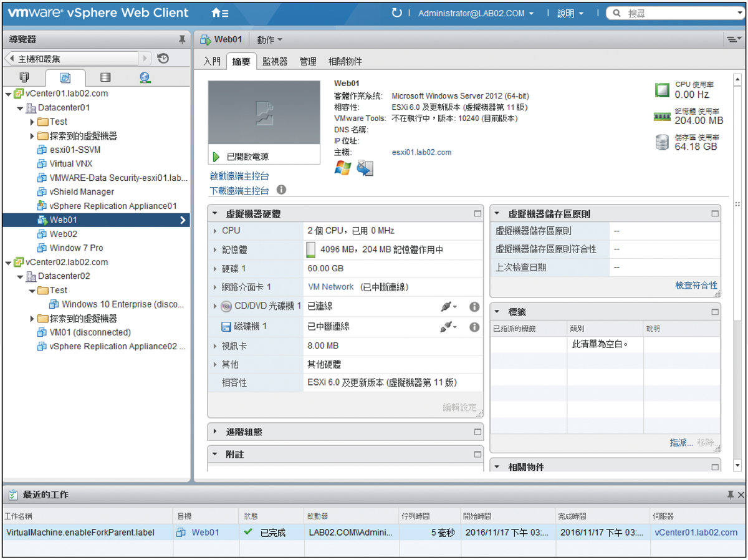Maximize the 進階組態 panel

pyautogui.click(x=477, y=432)
